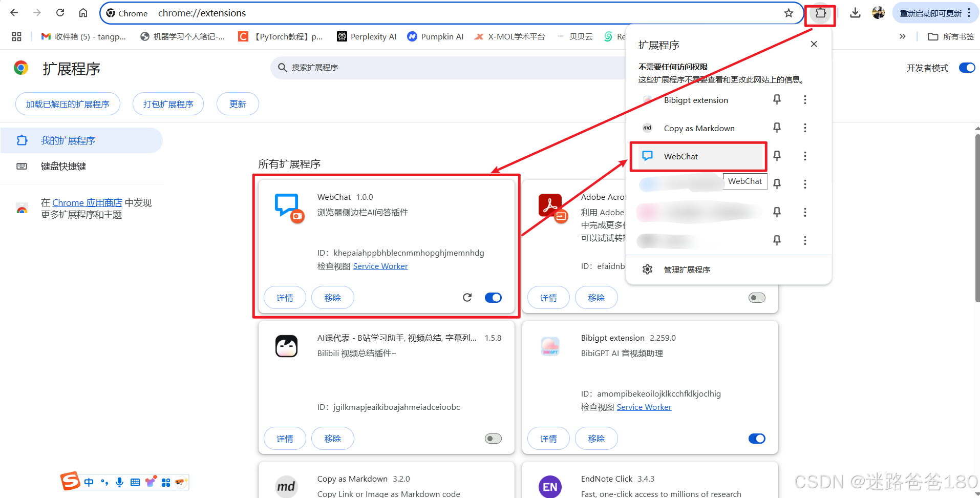Open more options for Bibigpt extension
The image size is (980, 498).
tap(805, 99)
